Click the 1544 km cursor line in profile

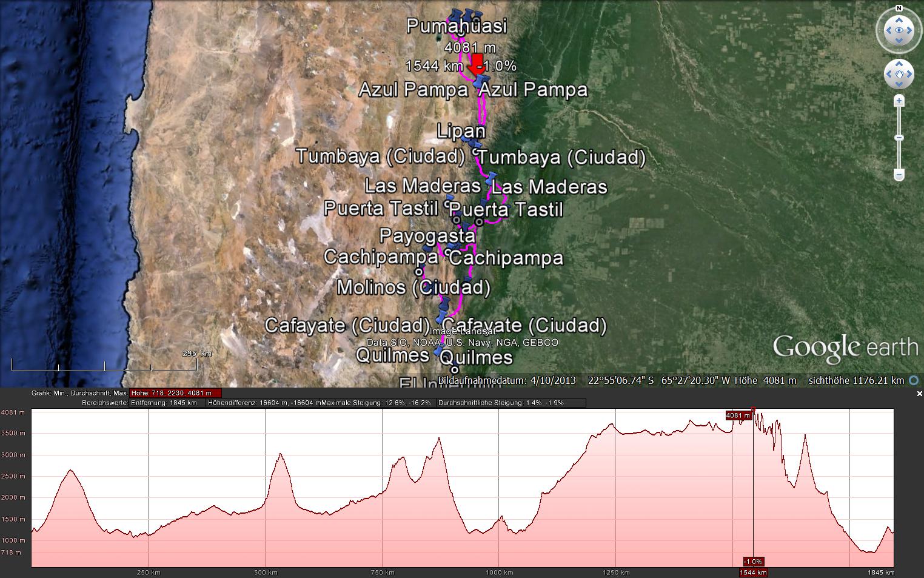[x=753, y=485]
